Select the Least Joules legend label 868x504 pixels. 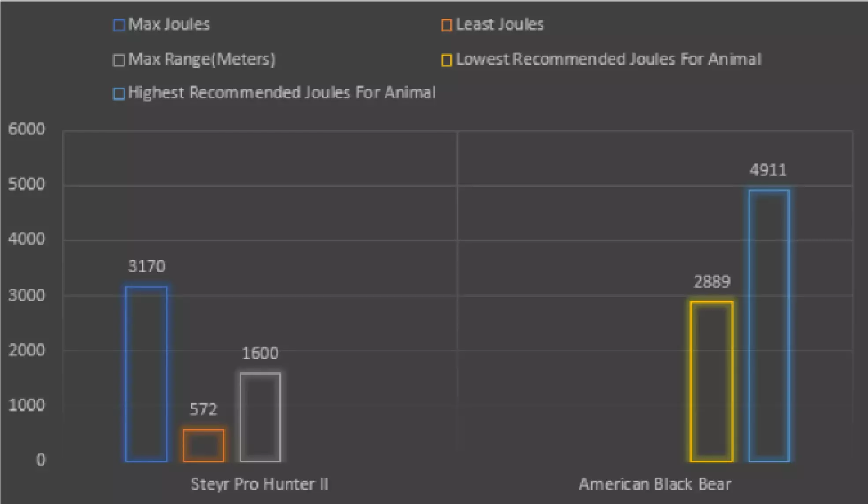500,25
